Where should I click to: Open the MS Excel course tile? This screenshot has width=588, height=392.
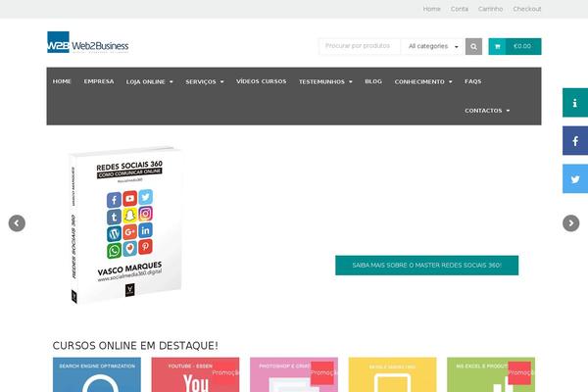(491, 374)
